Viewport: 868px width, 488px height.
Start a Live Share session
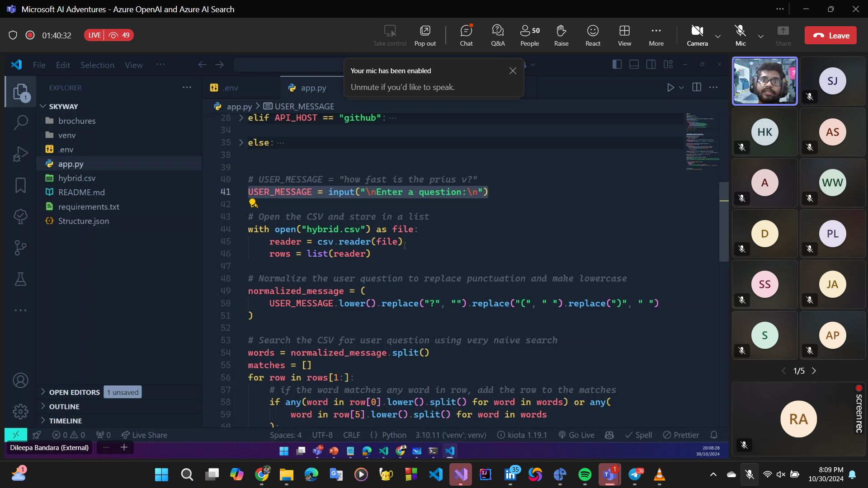tap(144, 435)
